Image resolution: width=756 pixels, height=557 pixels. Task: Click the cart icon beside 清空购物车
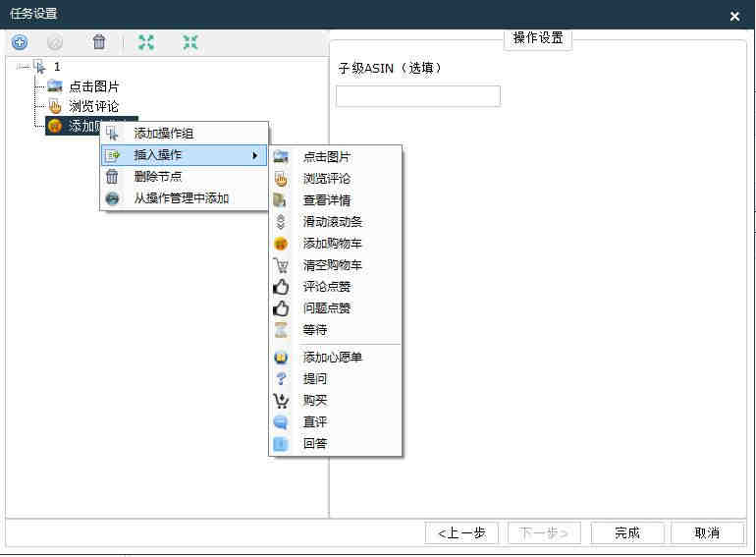(x=281, y=265)
